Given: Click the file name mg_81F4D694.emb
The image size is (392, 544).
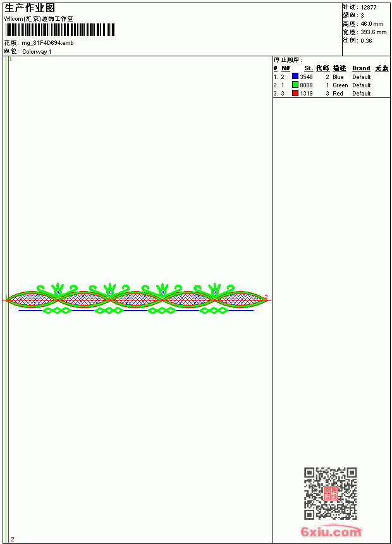Looking at the screenshot, I should click(47, 43).
